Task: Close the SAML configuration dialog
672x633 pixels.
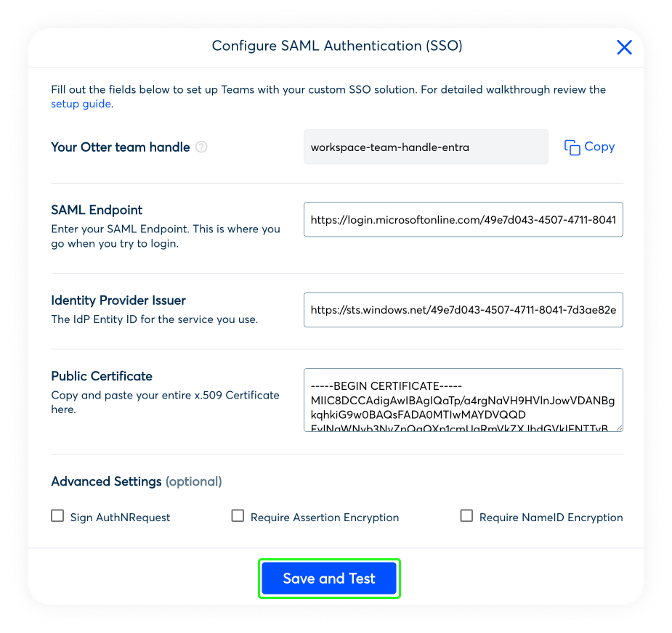Action: [x=624, y=48]
